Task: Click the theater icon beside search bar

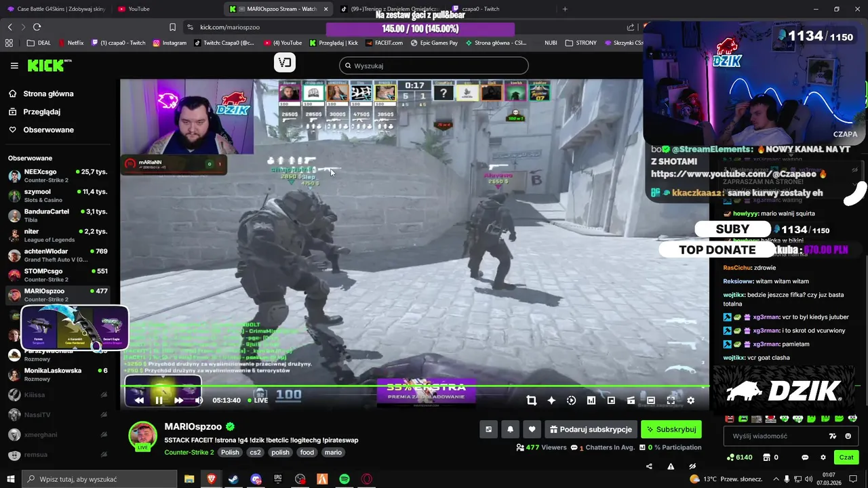Action: point(285,62)
